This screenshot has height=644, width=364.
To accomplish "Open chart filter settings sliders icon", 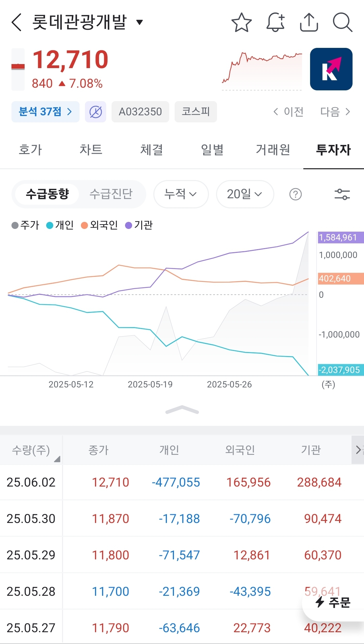I will (342, 194).
